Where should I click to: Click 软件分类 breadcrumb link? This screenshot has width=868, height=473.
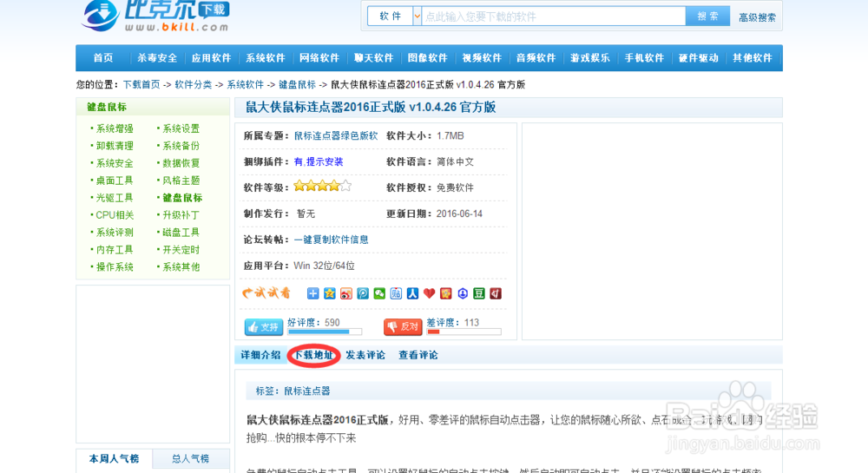(194, 85)
